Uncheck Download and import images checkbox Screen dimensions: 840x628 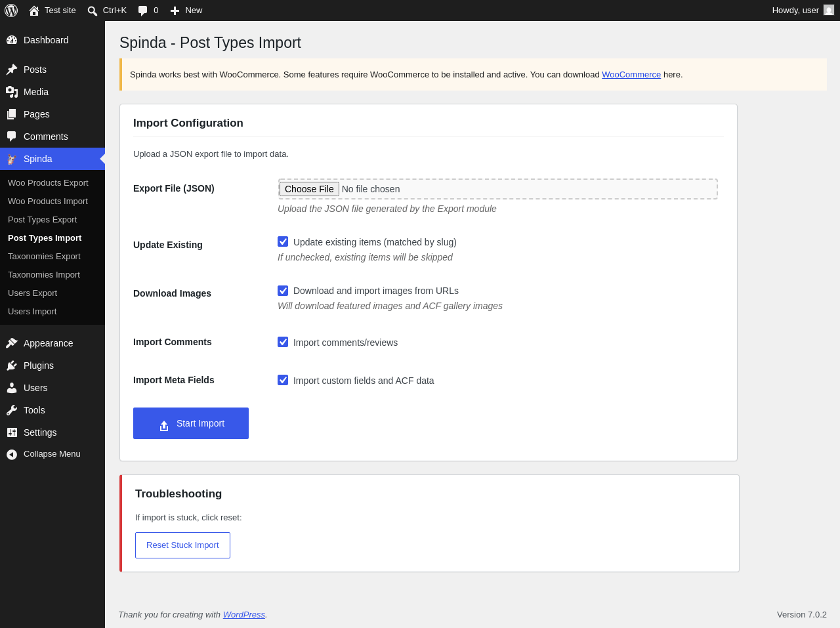283,291
